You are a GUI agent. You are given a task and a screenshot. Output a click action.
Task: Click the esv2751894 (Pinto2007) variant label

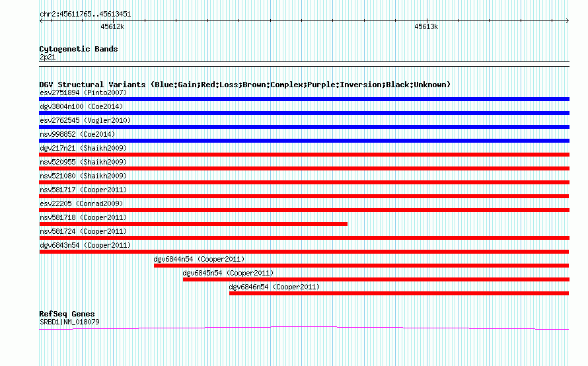click(x=83, y=92)
